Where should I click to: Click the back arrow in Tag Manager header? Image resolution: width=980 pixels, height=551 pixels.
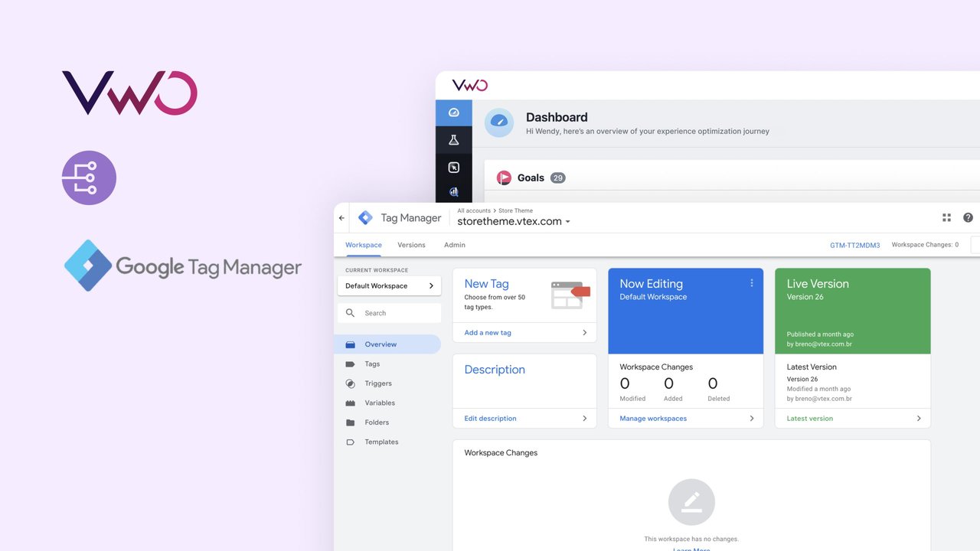(341, 218)
